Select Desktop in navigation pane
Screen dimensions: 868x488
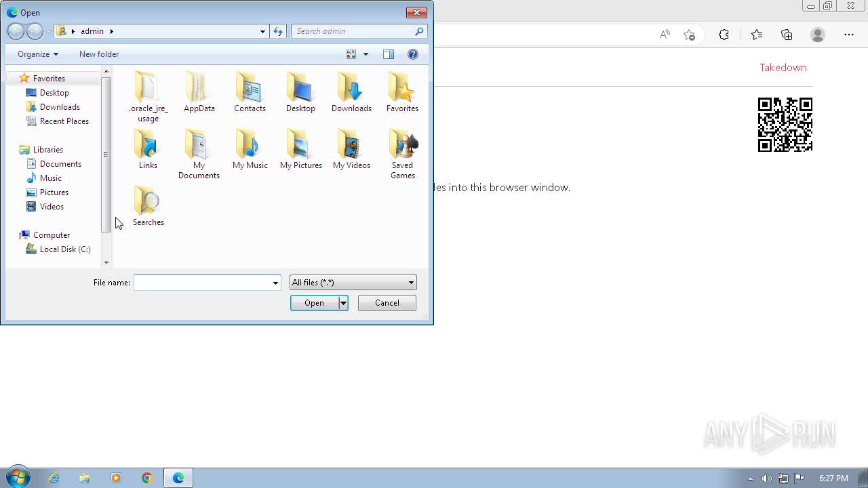click(54, 93)
